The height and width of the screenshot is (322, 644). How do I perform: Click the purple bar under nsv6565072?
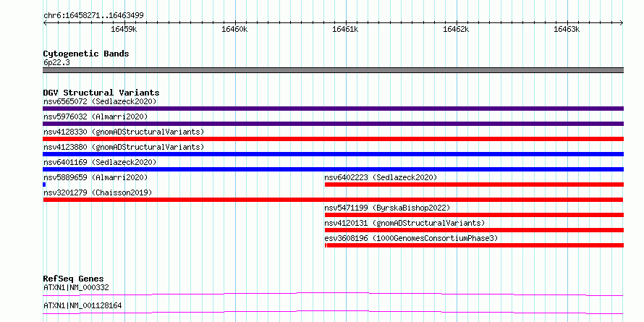coord(333,109)
